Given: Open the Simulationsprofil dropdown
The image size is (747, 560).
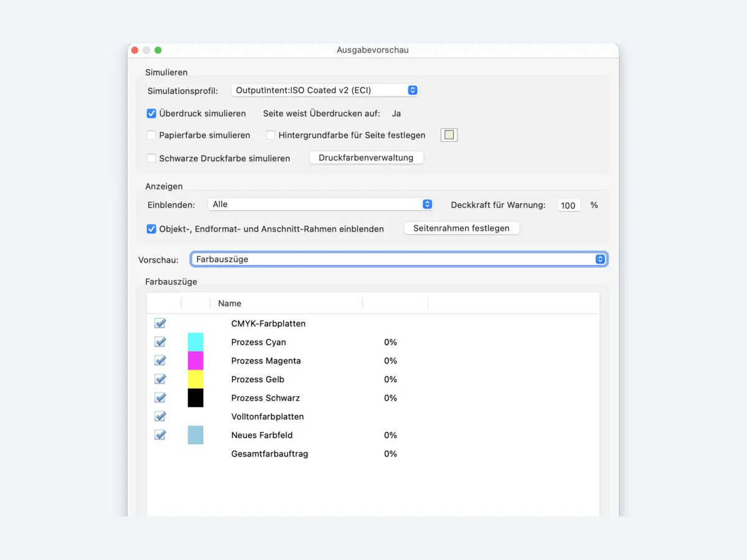Looking at the screenshot, I should [x=324, y=90].
